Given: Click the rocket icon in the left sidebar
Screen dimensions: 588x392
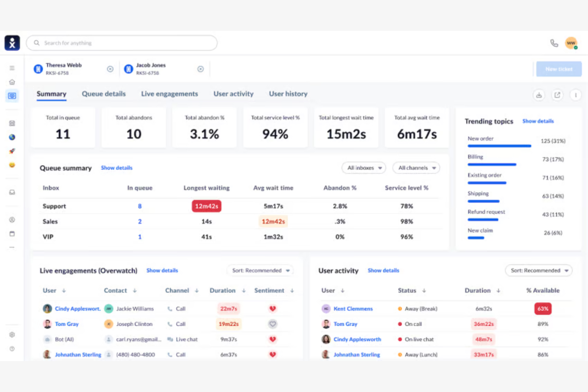Looking at the screenshot, I should 12,151.
